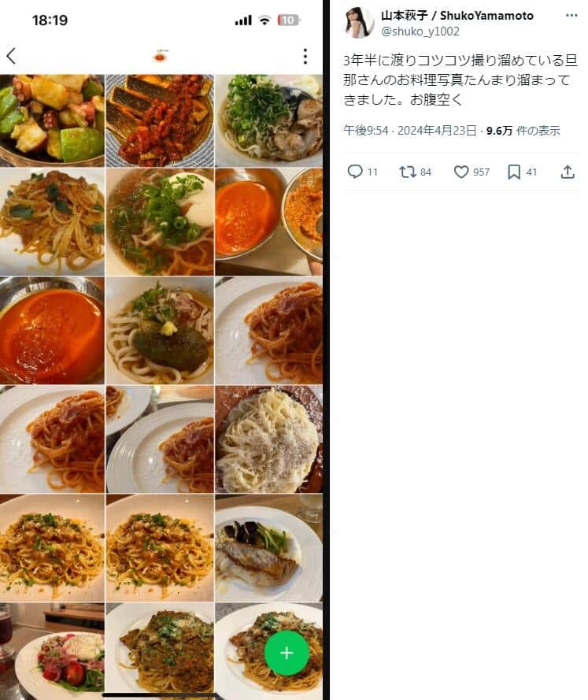This screenshot has height=700, width=588.
Task: Open the udon with soft egg photo
Action: click(x=160, y=222)
